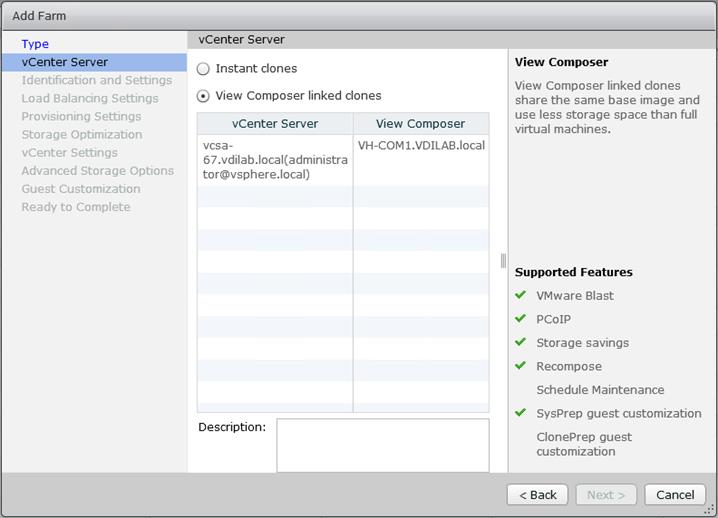The image size is (718, 518).
Task: Click the PCoIP green checkmark
Action: (x=521, y=318)
